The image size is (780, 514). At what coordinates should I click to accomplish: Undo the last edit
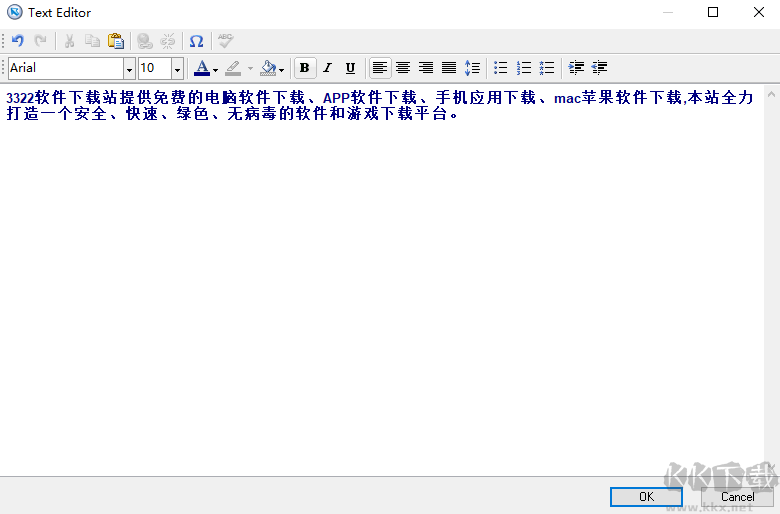coord(18,41)
